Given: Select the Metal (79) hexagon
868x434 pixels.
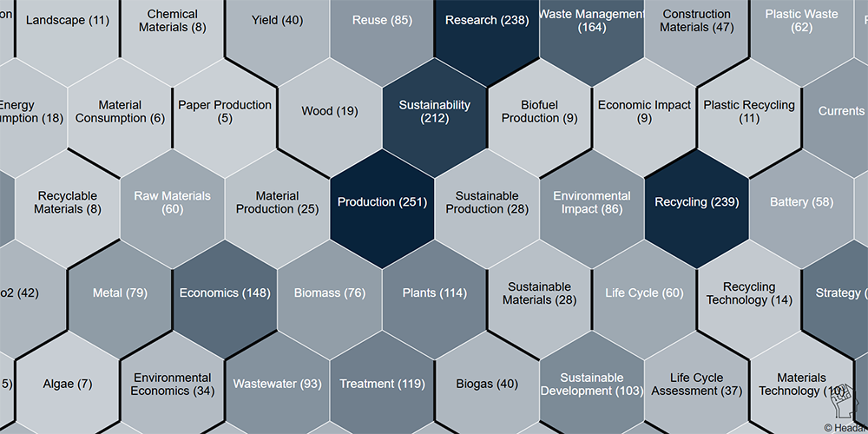Looking at the screenshot, I should [120, 293].
